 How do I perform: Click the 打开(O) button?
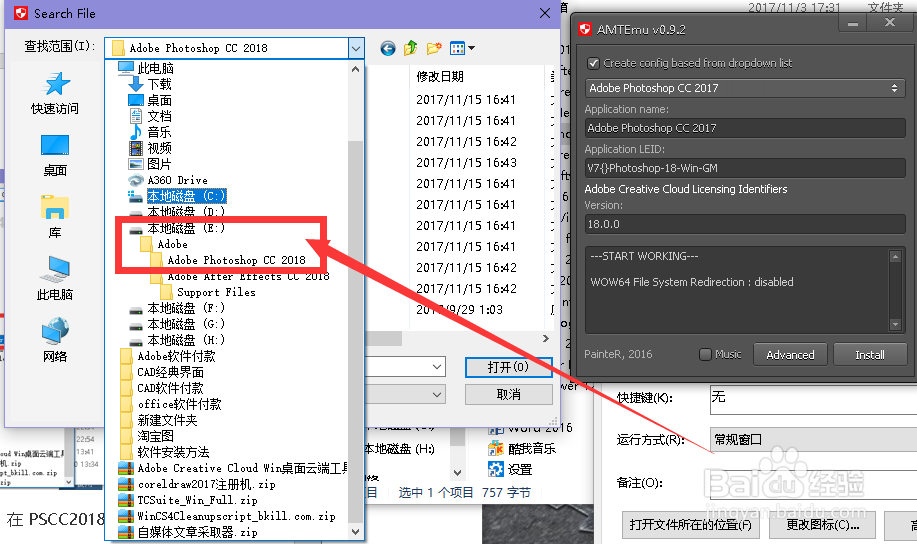point(509,367)
